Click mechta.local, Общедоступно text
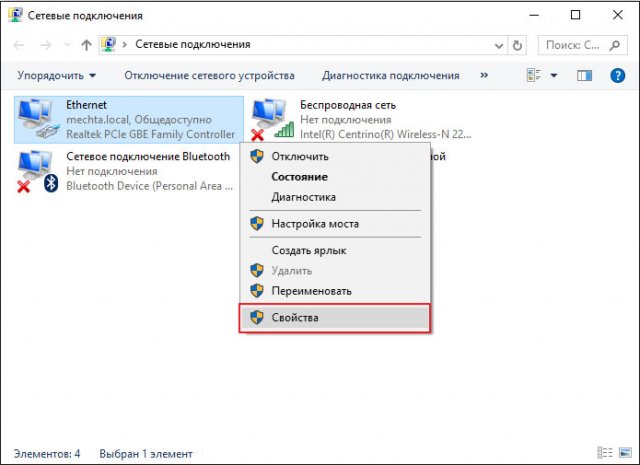This screenshot has width=640, height=465. (139, 120)
